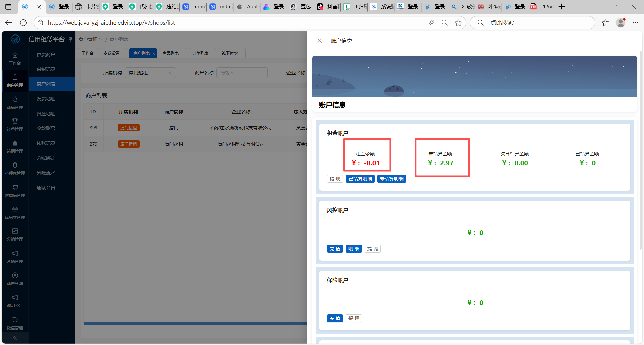The image size is (644, 345).
Task: Switch to the 订单列表 tab
Action: 200,53
